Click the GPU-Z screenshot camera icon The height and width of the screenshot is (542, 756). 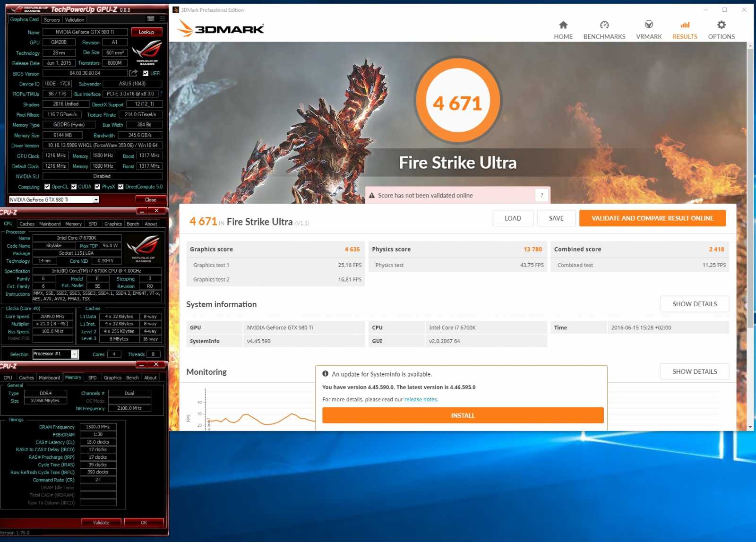click(x=151, y=19)
